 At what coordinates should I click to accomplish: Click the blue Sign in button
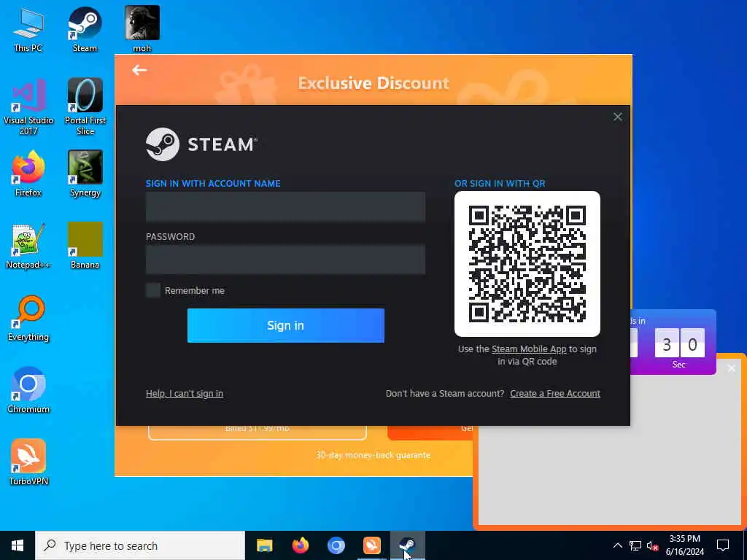[x=286, y=325]
